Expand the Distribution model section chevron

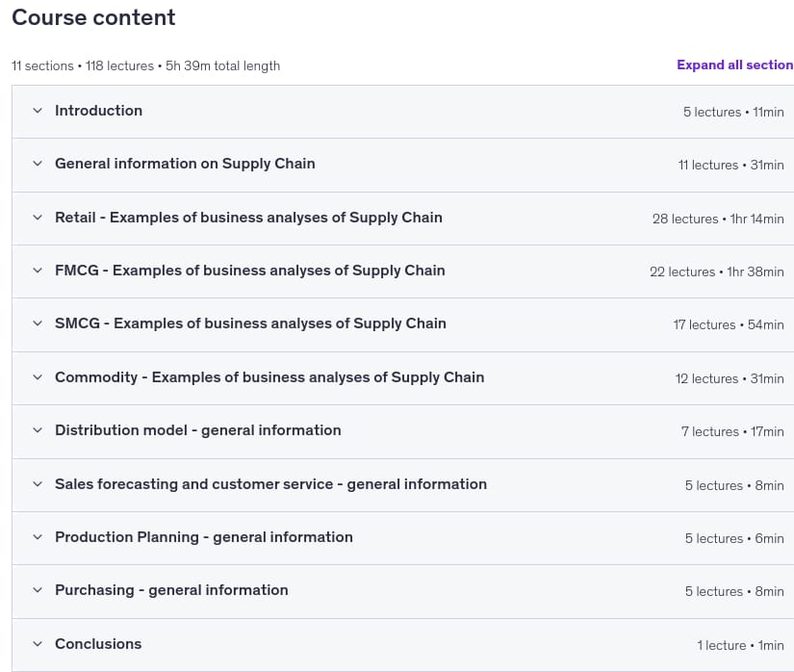38,430
